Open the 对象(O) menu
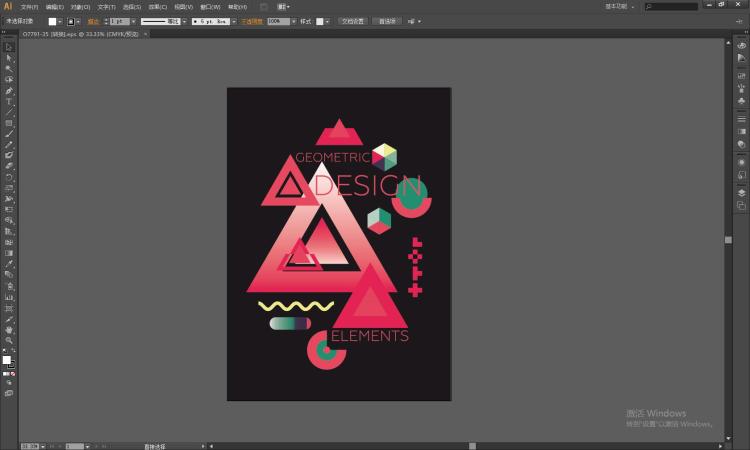 pos(80,7)
